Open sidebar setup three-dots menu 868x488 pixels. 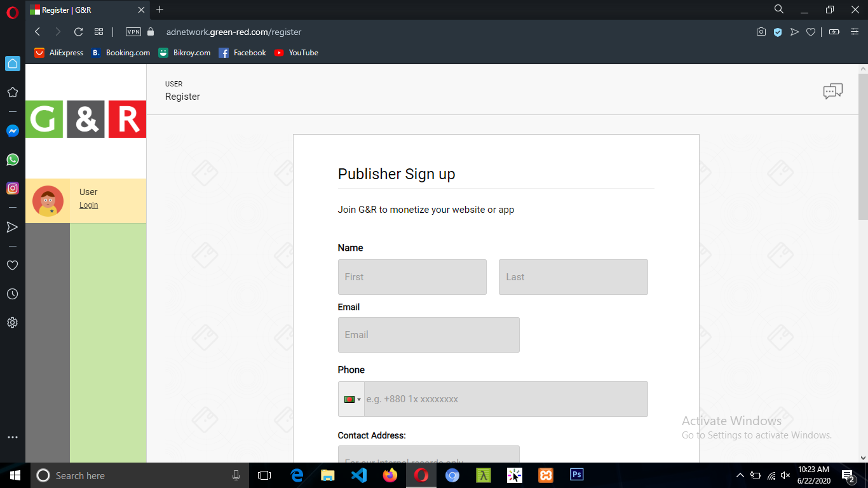click(x=13, y=437)
